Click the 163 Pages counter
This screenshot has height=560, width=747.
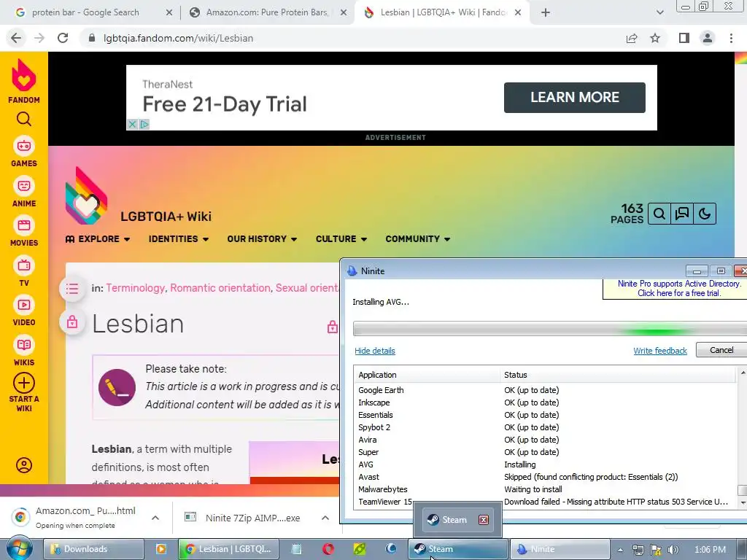point(627,214)
